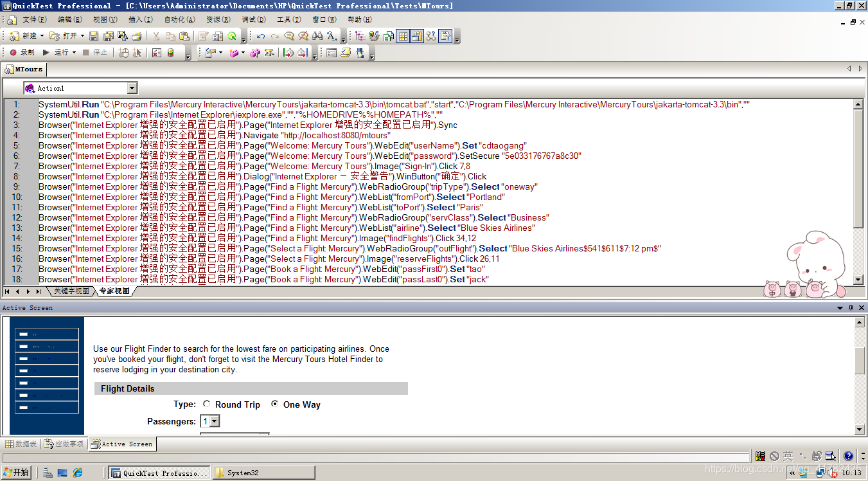Click the floppy disk Save icon
Viewport: 868px width, 481px height.
coord(94,36)
